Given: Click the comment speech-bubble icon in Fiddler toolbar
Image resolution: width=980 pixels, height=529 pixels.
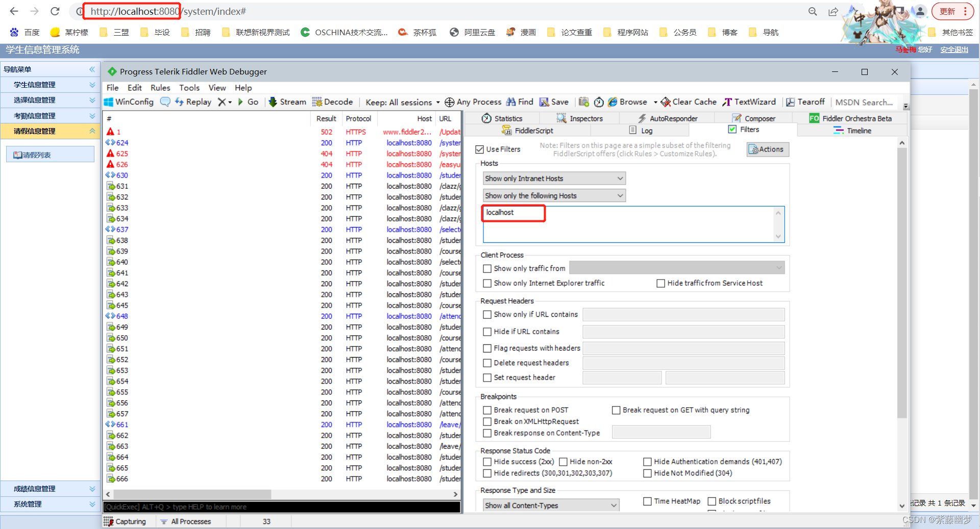Looking at the screenshot, I should [165, 102].
